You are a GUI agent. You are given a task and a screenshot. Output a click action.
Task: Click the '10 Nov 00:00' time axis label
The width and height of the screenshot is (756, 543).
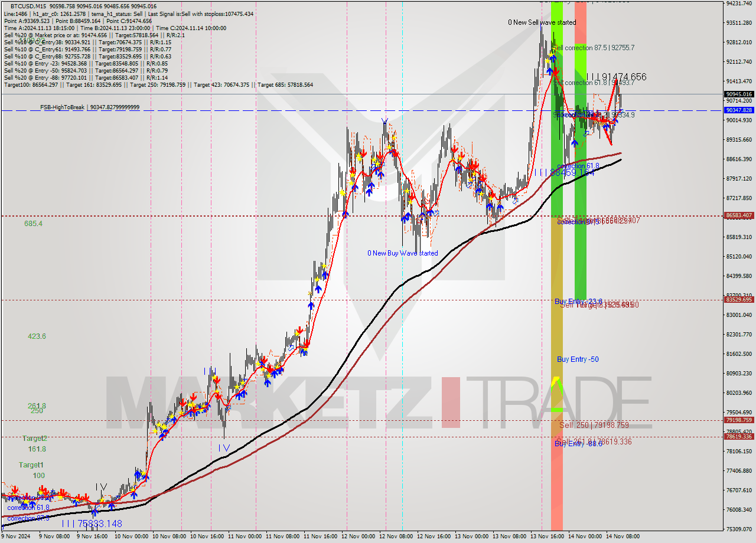point(132,537)
